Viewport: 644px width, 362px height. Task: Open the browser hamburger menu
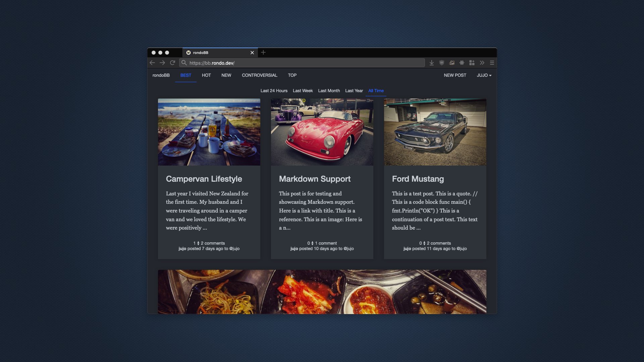pyautogui.click(x=492, y=63)
